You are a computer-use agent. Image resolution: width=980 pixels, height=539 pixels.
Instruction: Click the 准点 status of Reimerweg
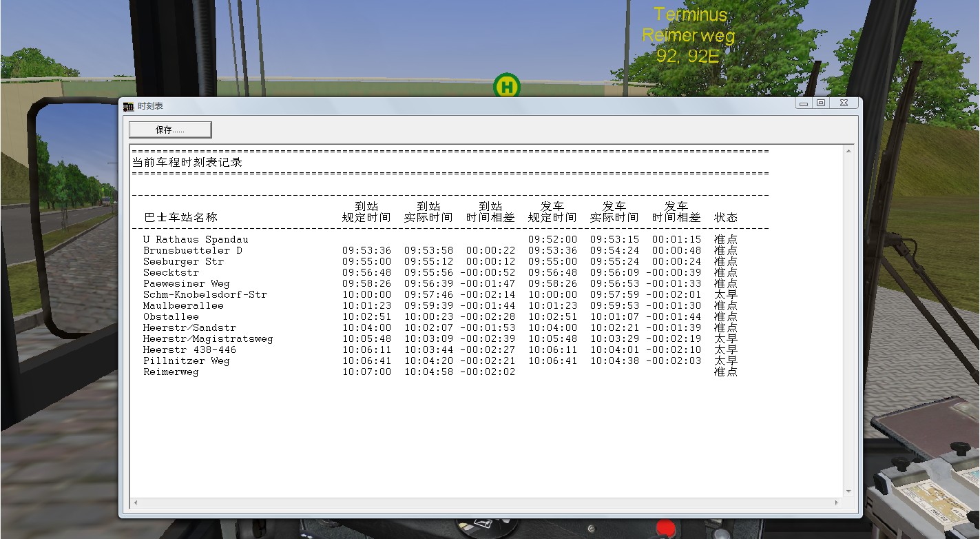coord(726,372)
